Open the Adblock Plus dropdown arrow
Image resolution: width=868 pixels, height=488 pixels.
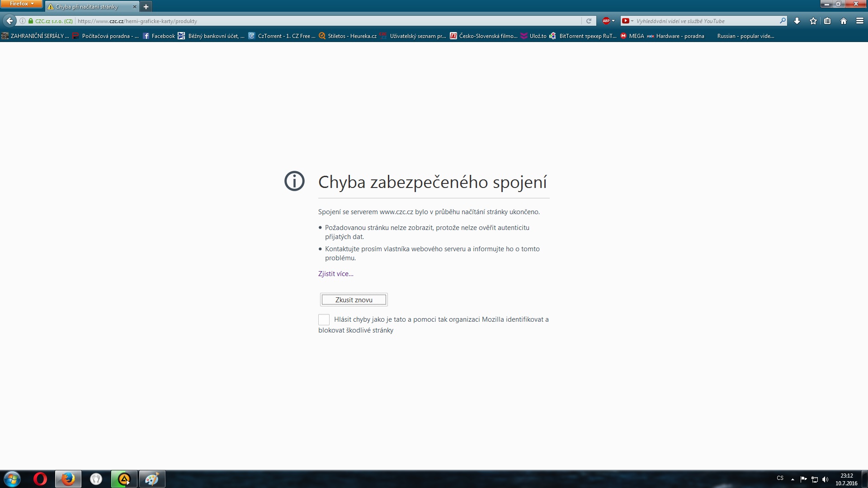(613, 21)
